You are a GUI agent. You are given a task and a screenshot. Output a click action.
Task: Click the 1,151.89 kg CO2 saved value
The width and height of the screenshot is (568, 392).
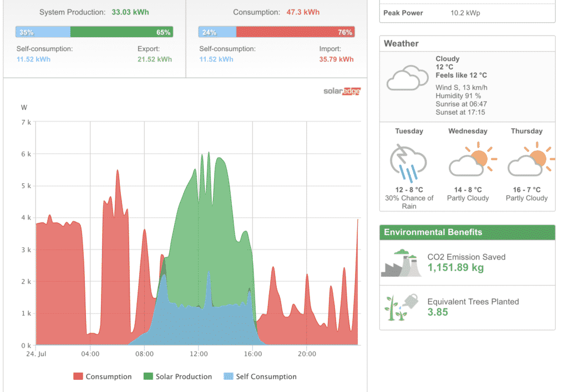(455, 268)
